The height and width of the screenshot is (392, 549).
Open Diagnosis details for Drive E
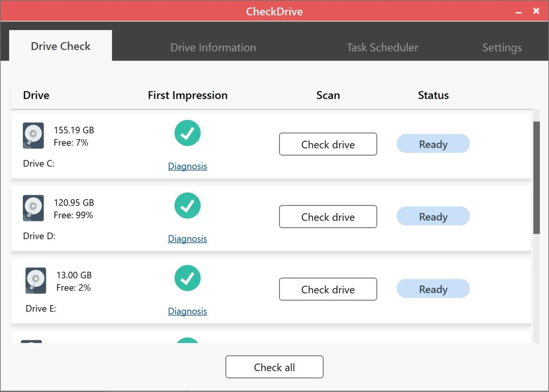point(188,311)
